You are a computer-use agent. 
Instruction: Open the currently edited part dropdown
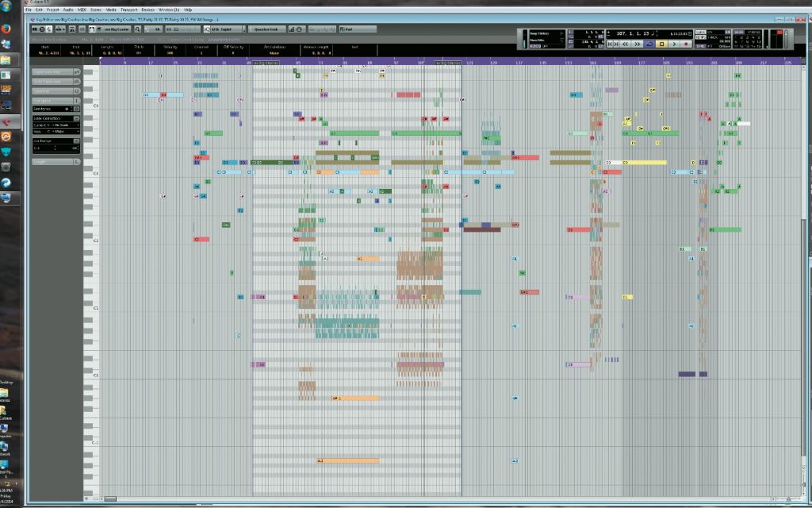115,29
